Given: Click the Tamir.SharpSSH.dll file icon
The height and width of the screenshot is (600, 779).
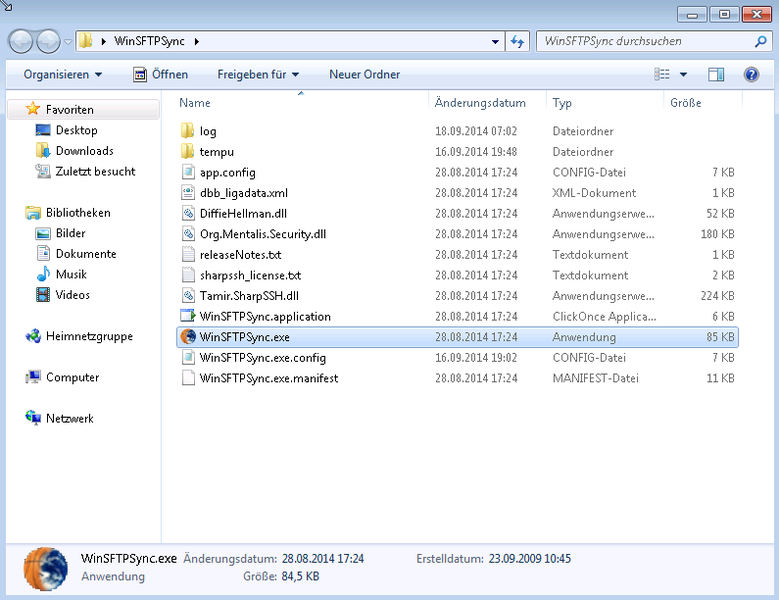Looking at the screenshot, I should coord(188,296).
